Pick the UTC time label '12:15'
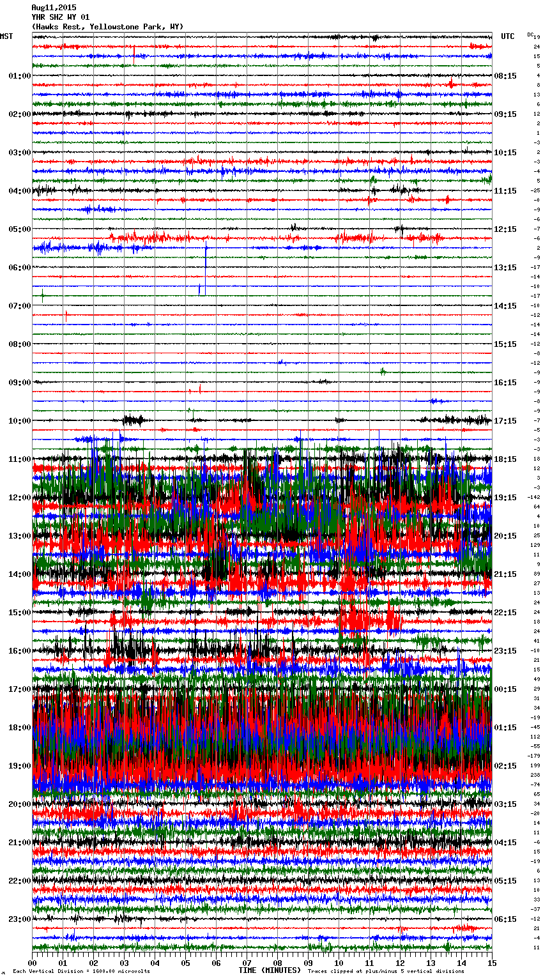 [505, 229]
